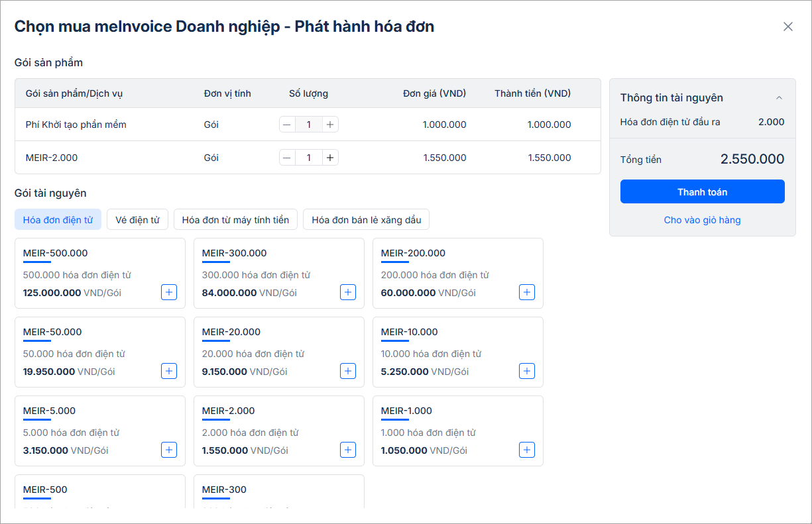
Task: Increase quantity of MEIR-2.000 row
Action: pyautogui.click(x=330, y=158)
